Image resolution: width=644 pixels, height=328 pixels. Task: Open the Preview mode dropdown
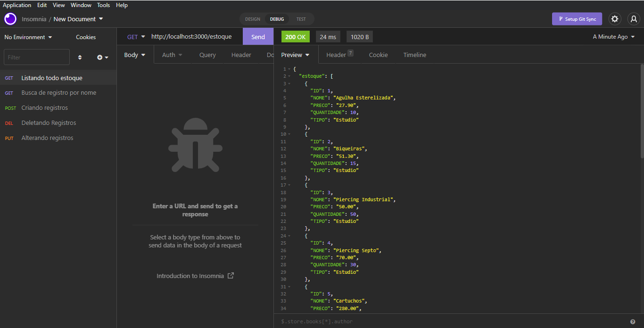click(x=295, y=55)
